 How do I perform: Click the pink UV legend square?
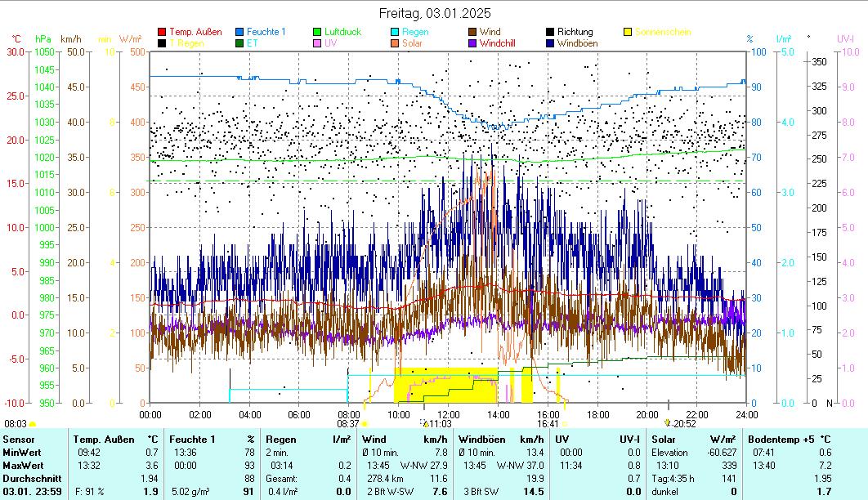pyautogui.click(x=318, y=42)
